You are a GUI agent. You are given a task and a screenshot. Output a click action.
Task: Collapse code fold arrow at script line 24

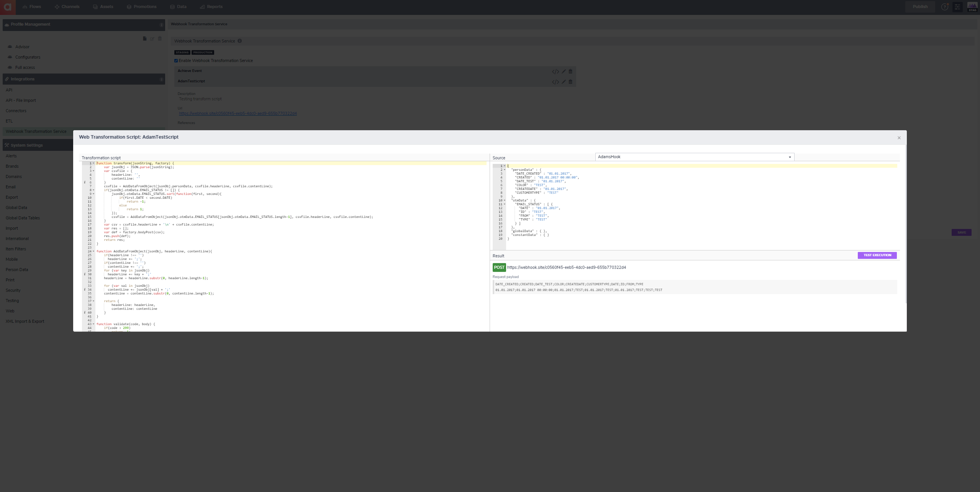pyautogui.click(x=93, y=251)
